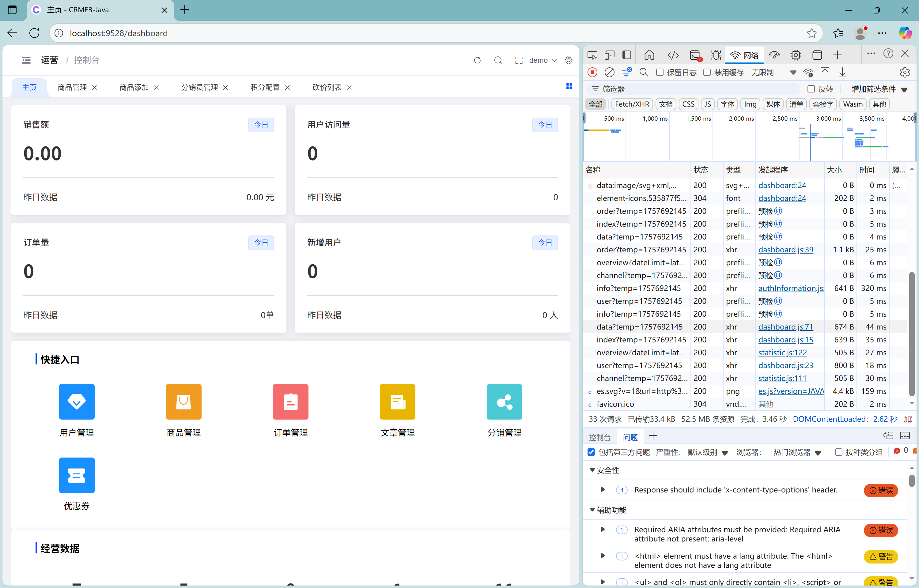
Task: Open the 热门浏览器 browser dropdown
Action: coord(797,452)
